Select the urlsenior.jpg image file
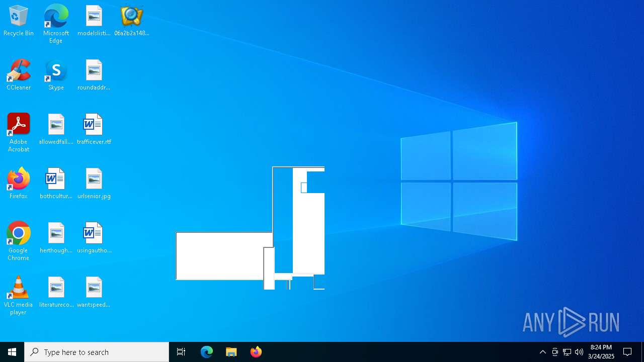 (94, 184)
